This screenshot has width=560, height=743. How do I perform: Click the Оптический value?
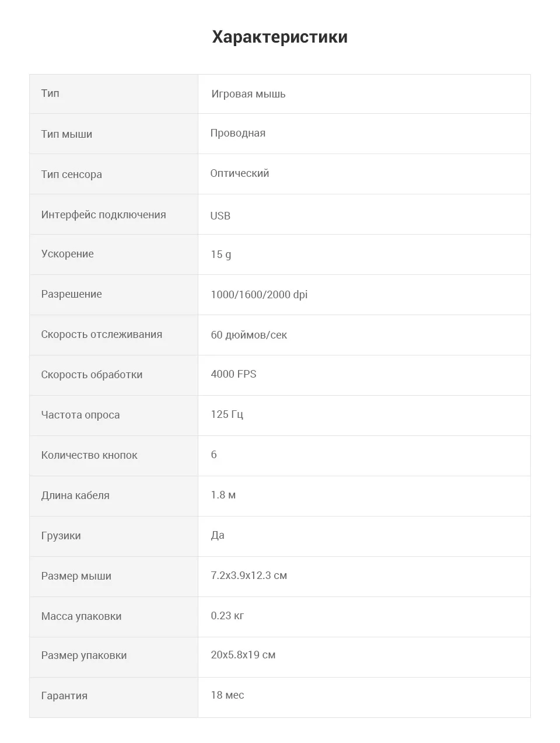click(240, 173)
